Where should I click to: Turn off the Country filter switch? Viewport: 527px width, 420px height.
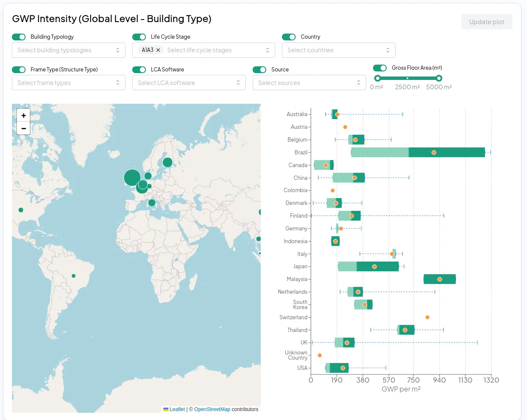click(289, 37)
